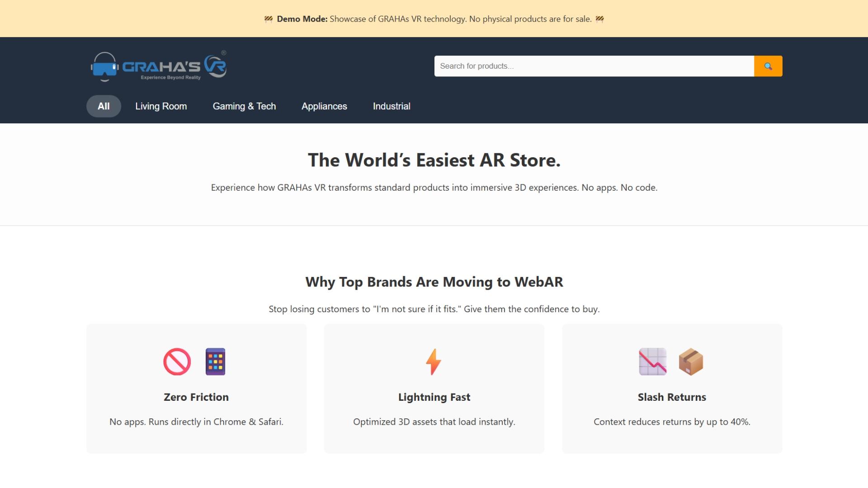Click the GRAHA'S VR logo
Viewport: 868px width, 488px height.
(159, 66)
